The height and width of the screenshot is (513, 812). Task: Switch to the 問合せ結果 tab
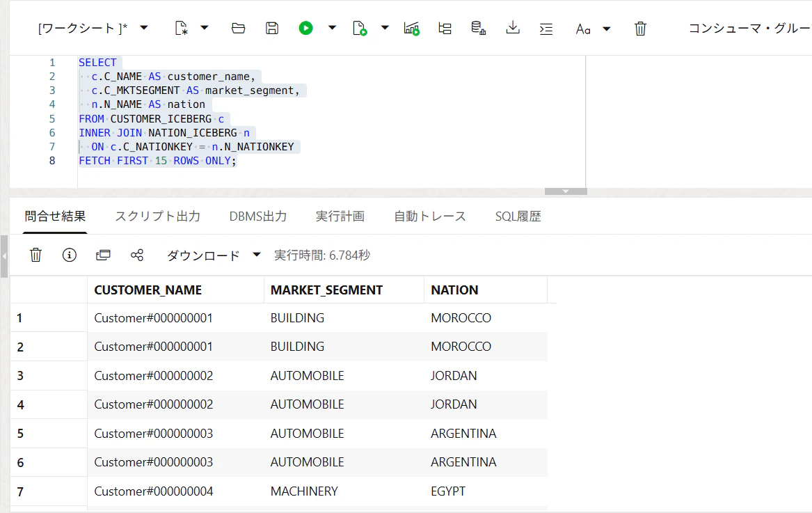pos(55,216)
